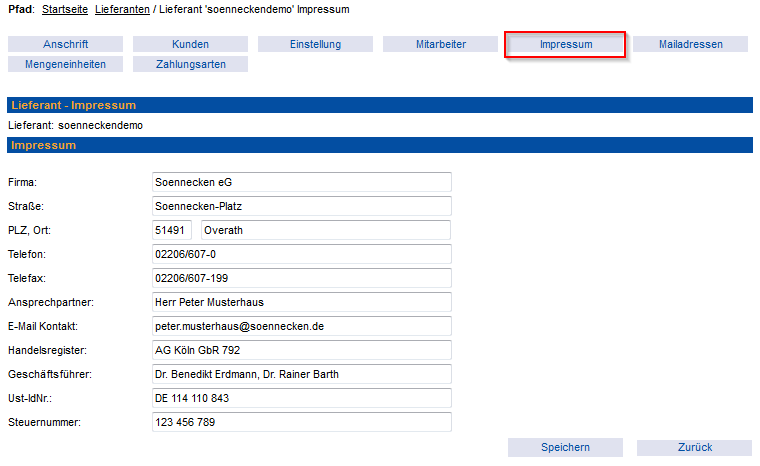The image size is (760, 466).
Task: Click the Ort field containing Overath
Action: tap(326, 230)
